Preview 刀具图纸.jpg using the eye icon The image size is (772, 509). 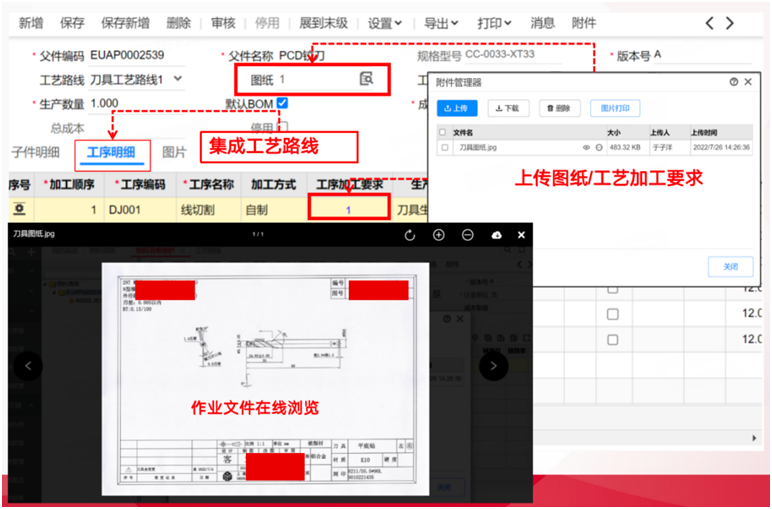[587, 147]
